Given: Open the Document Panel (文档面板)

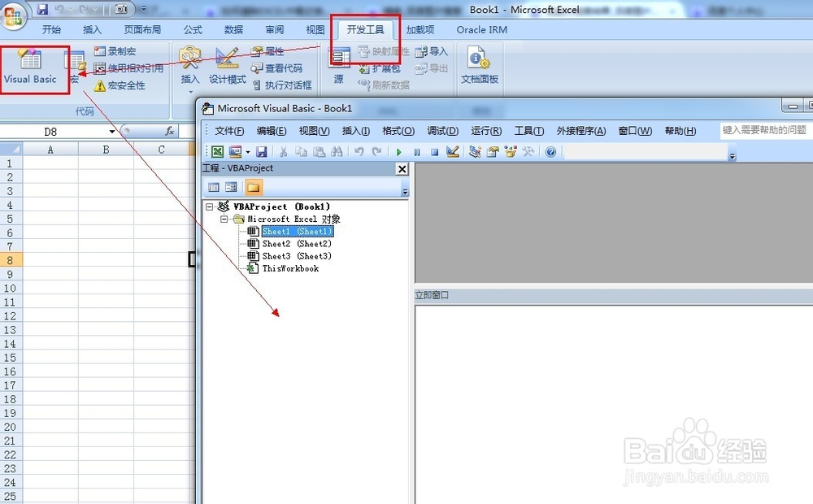Looking at the screenshot, I should (x=480, y=65).
